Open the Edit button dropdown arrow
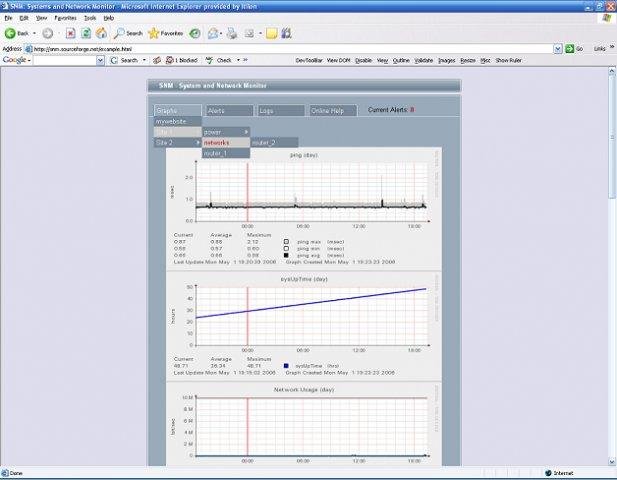The image size is (617, 480). [x=260, y=33]
